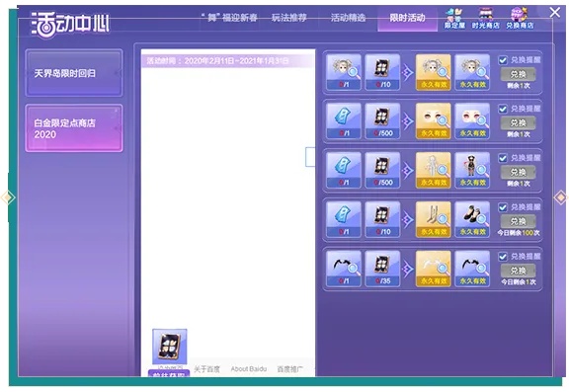569x392 pixels.
Task: Toggle 兑换提醒 checkbox in the eyes row
Action: click(x=503, y=109)
